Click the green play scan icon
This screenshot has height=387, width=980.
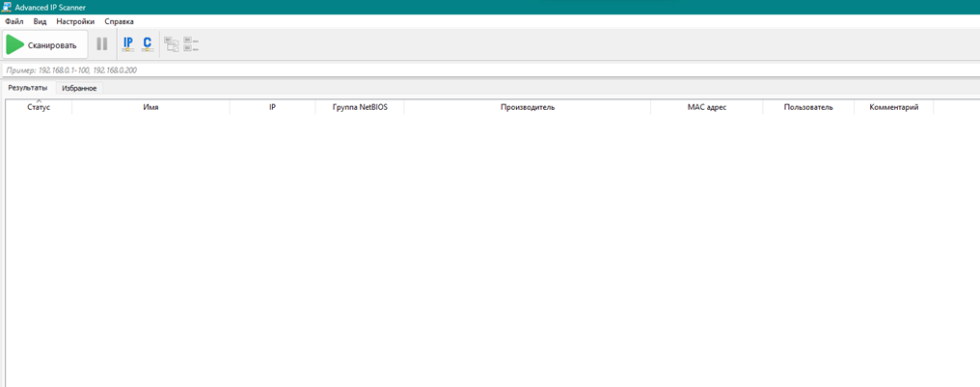point(14,45)
